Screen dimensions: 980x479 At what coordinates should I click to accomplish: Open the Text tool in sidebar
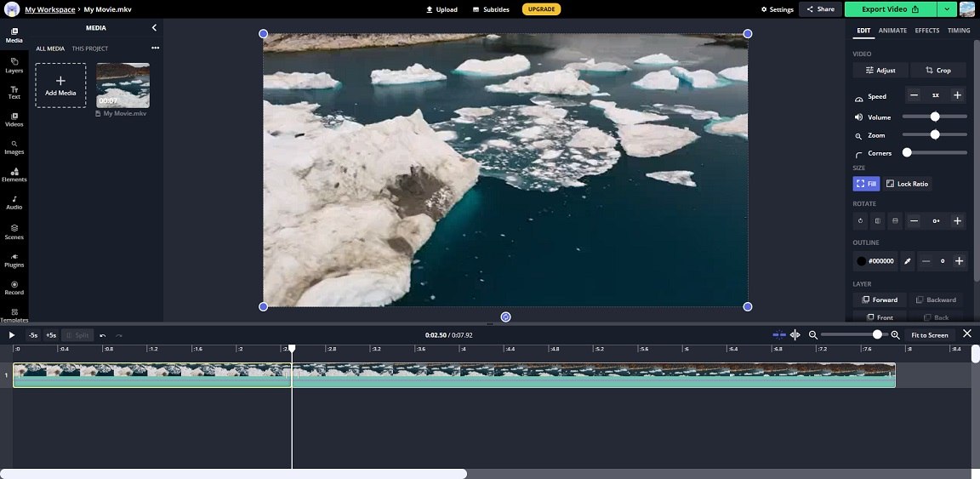14,93
